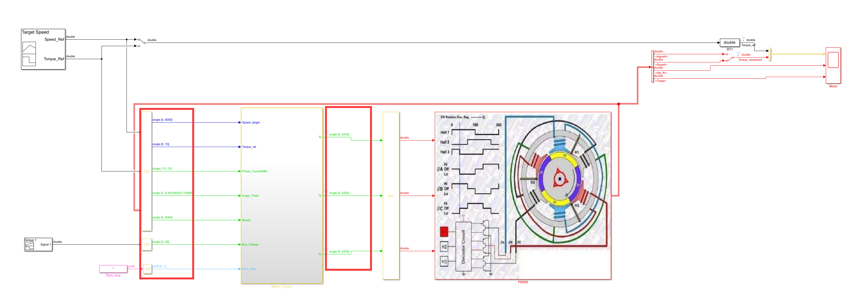Image resolution: width=868 pixels, height=300 pixels.
Task: Select the red bus selector block
Action: point(653,66)
